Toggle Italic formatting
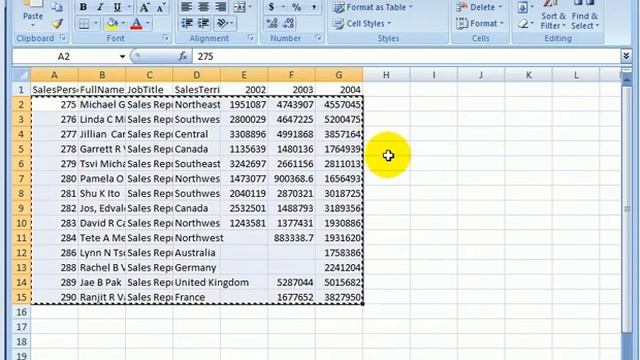Viewport: 640px width, 360px height. click(x=100, y=7)
